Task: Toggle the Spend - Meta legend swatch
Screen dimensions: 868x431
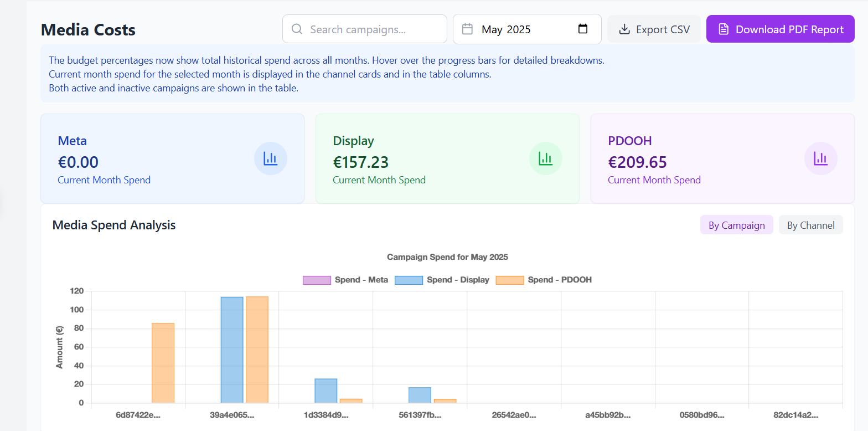Action: coord(317,280)
